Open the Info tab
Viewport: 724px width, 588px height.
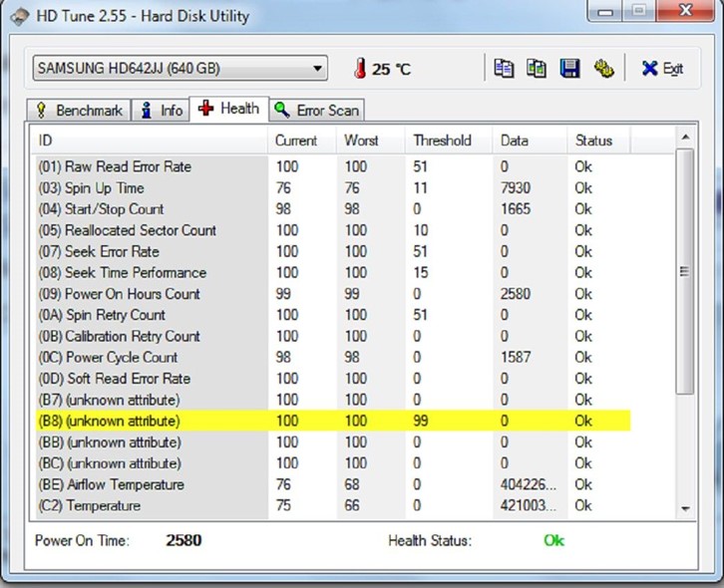tap(162, 110)
